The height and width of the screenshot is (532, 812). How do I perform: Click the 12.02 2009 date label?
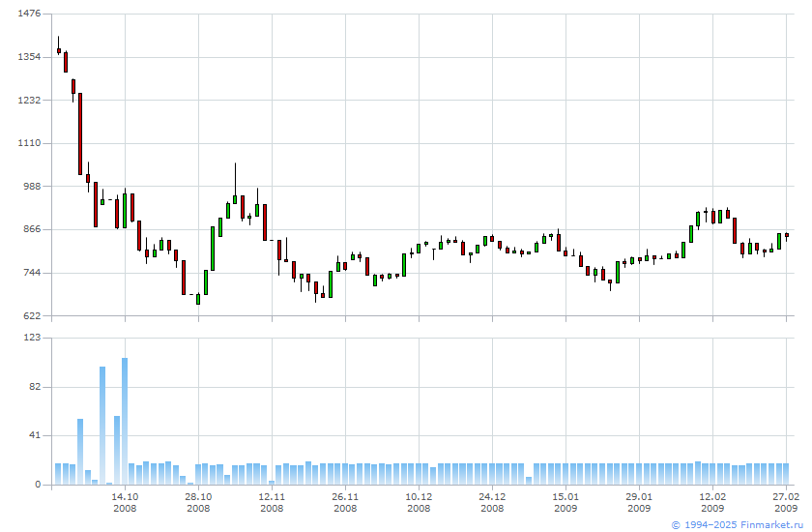[x=712, y=502]
